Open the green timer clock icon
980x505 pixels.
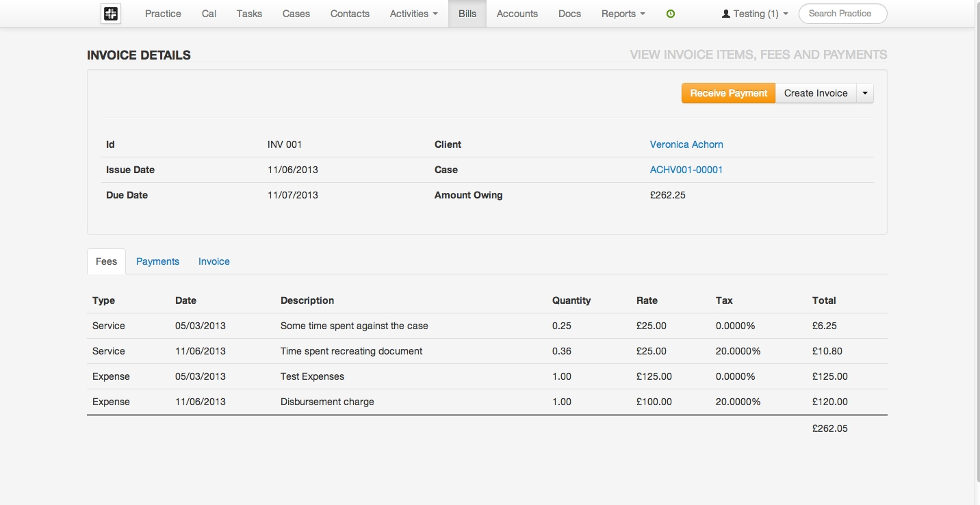670,13
